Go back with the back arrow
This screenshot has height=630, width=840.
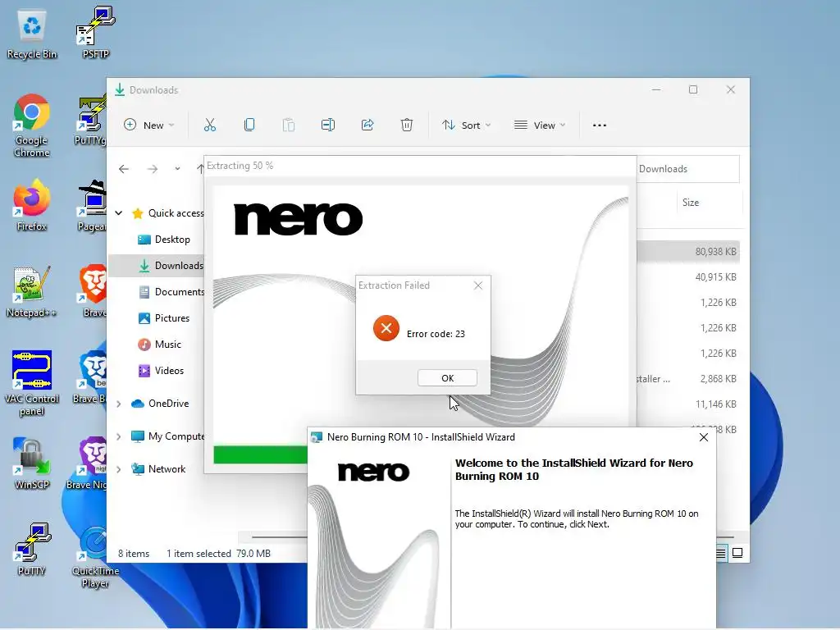click(124, 169)
